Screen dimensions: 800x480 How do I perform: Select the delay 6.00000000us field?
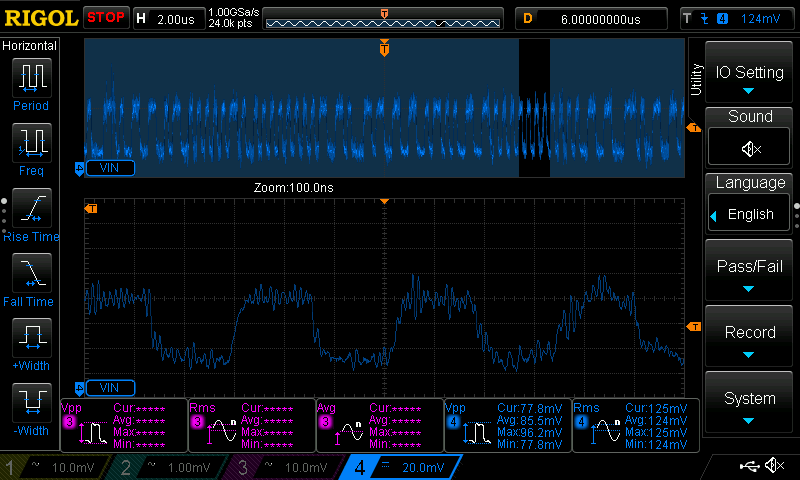pyautogui.click(x=591, y=19)
